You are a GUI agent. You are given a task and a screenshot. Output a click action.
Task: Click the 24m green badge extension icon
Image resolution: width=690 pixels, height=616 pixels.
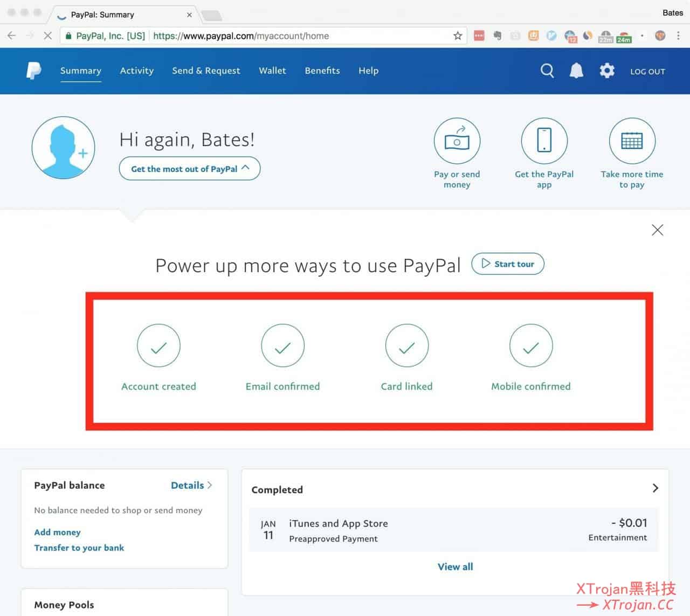coord(624,37)
